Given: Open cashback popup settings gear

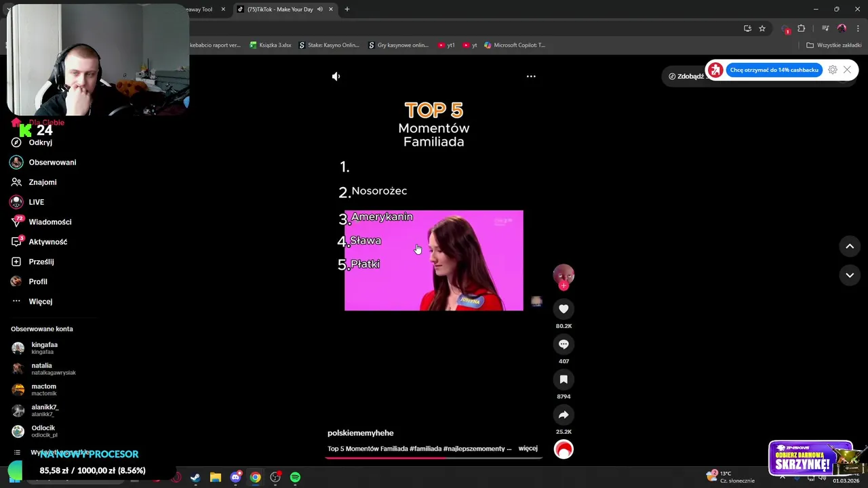Looking at the screenshot, I should click(x=833, y=70).
